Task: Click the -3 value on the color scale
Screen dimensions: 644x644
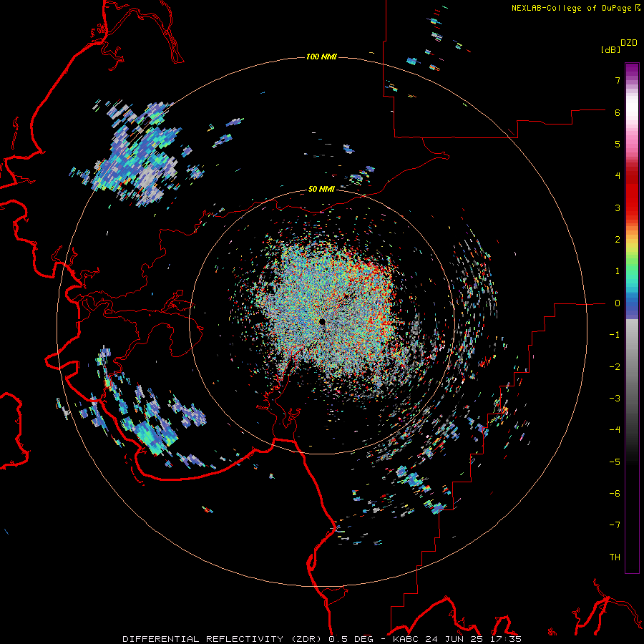Action: coord(615,399)
